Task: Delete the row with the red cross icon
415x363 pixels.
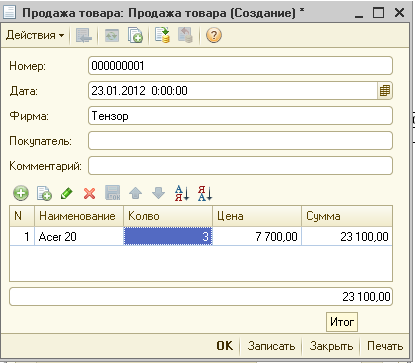Action: [x=89, y=193]
